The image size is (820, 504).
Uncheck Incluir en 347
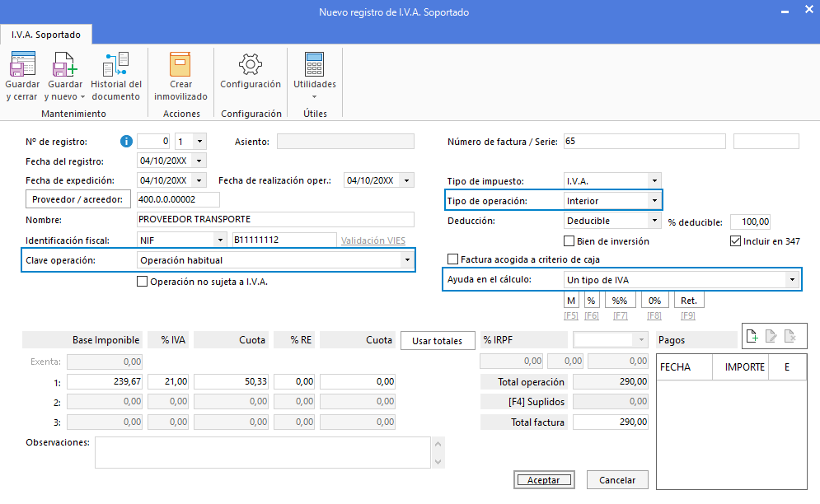click(x=735, y=241)
